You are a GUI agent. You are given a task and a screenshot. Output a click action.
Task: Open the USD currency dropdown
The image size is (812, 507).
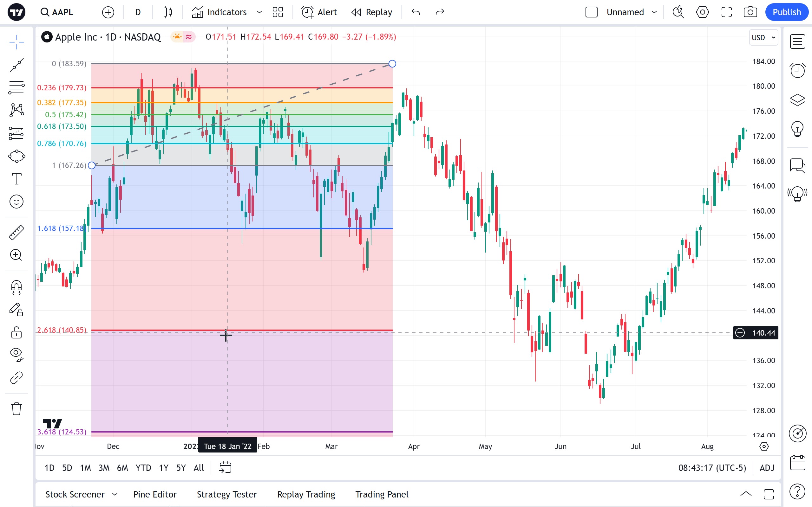[x=763, y=38]
